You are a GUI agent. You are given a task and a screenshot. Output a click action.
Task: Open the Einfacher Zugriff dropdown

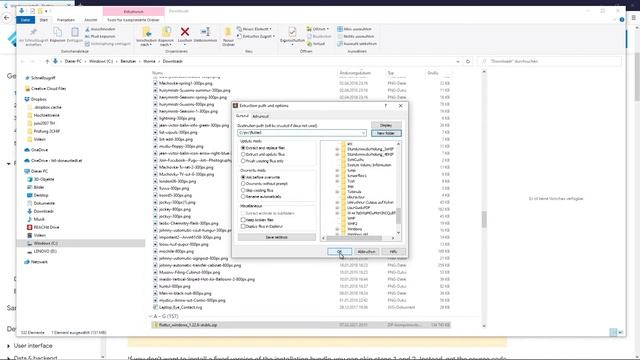(x=256, y=36)
